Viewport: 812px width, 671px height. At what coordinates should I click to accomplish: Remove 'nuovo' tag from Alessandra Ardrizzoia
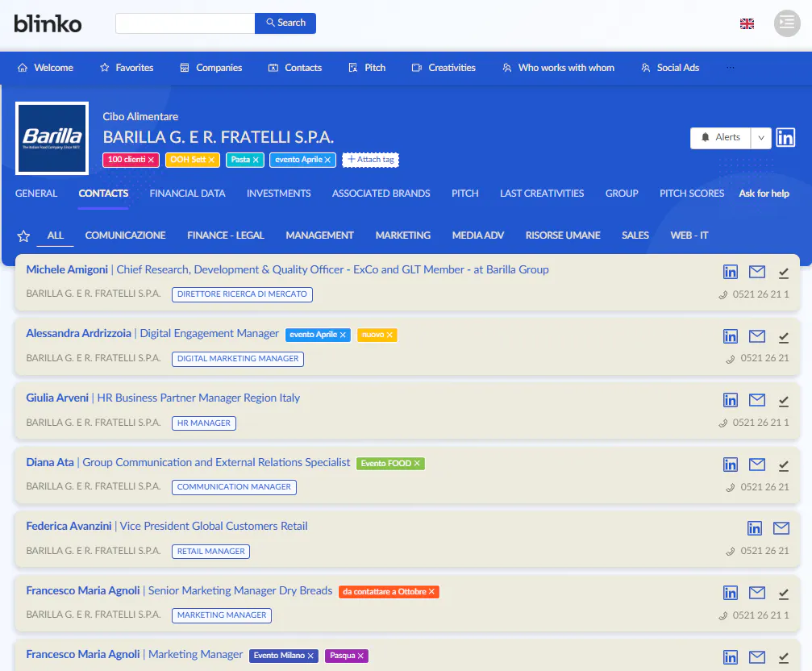(x=389, y=335)
